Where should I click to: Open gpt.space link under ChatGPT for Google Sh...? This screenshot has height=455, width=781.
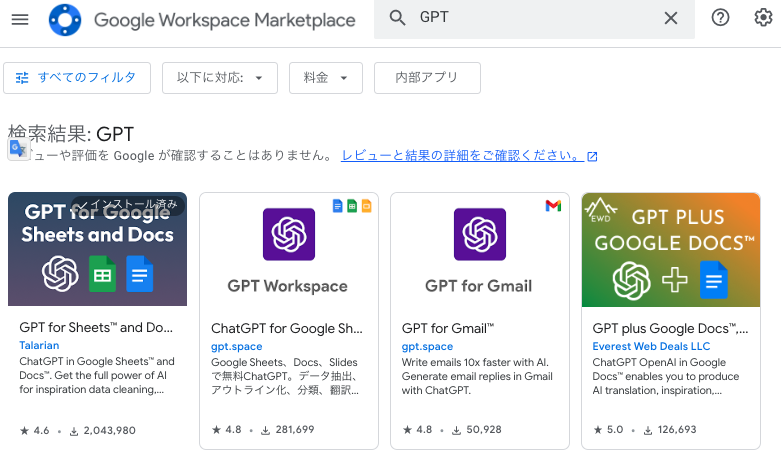[237, 346]
